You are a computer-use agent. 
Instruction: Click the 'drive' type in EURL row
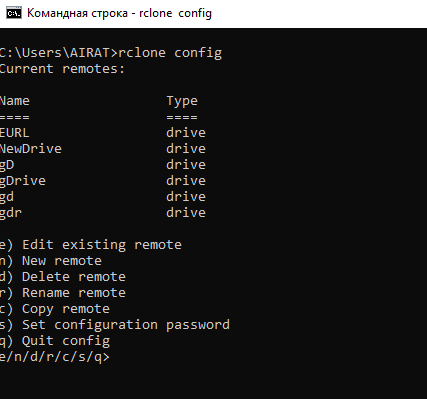pos(186,133)
